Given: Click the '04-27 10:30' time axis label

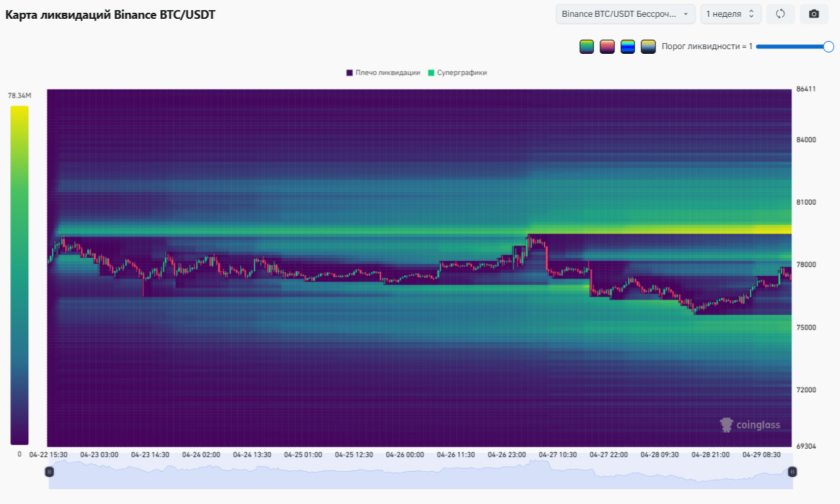Looking at the screenshot, I should 558,455.
